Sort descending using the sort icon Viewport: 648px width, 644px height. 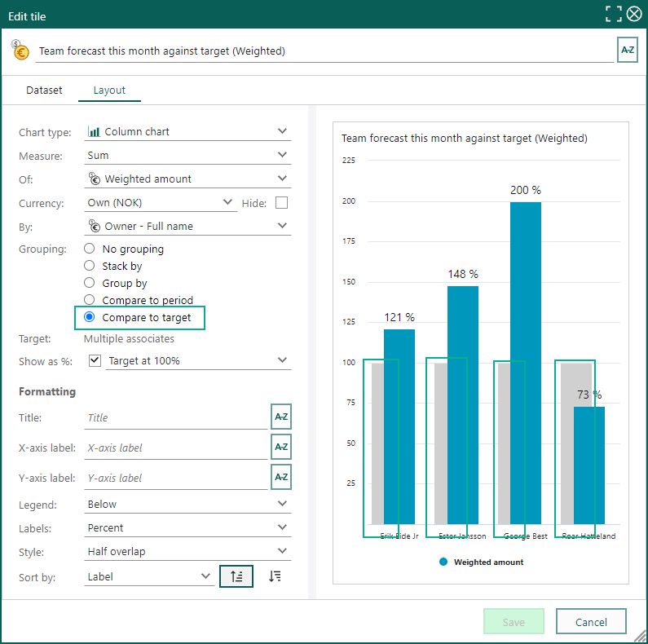(275, 576)
